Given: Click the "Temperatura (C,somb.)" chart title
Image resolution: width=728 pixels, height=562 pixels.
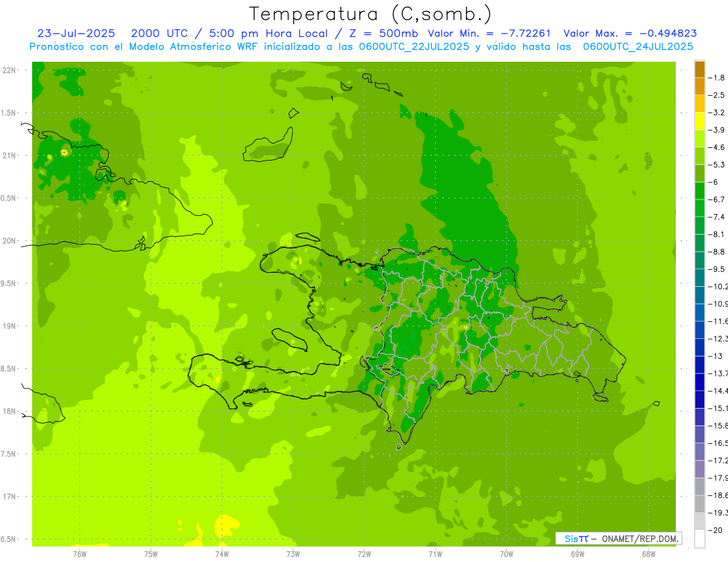Looking at the screenshot, I should click(x=371, y=14).
